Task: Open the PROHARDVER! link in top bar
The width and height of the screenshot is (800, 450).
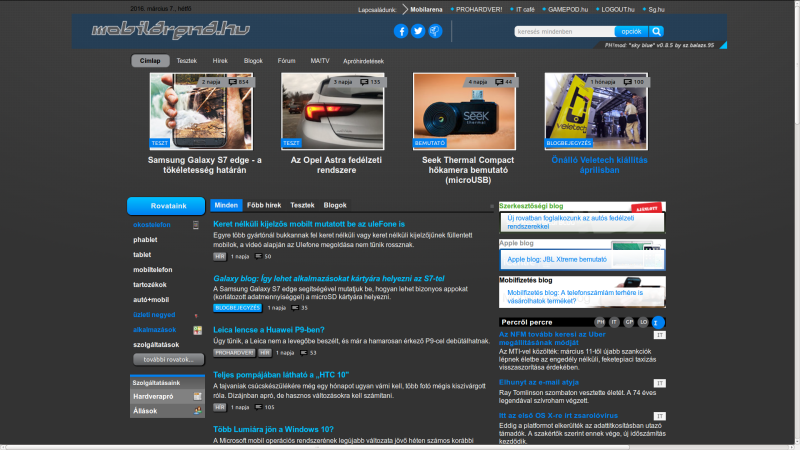Action: (479, 9)
